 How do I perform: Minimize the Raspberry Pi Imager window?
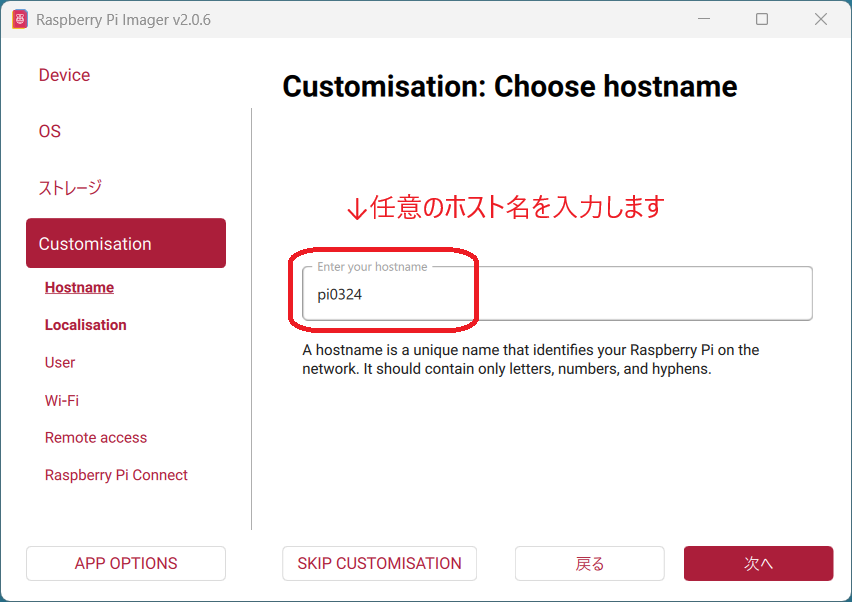pyautogui.click(x=704, y=19)
